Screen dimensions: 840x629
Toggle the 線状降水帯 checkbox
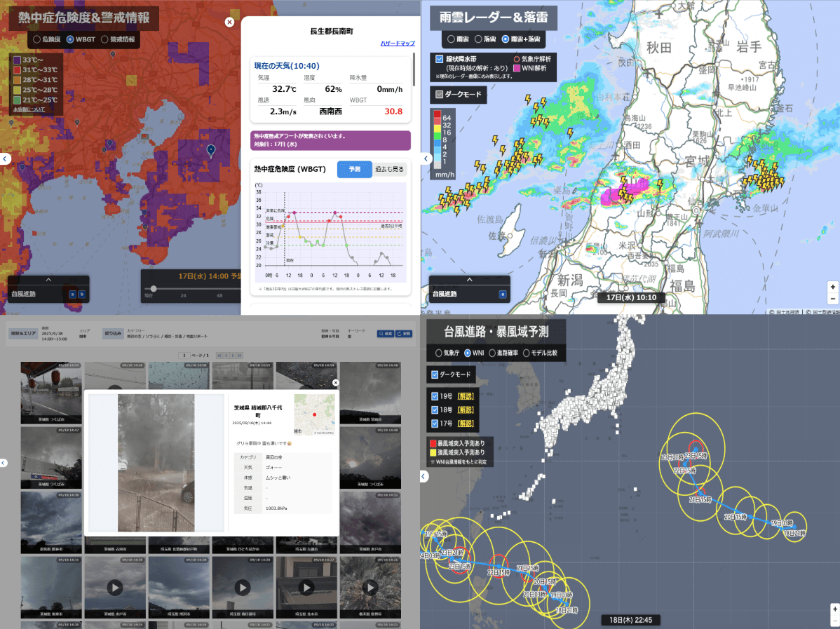439,60
